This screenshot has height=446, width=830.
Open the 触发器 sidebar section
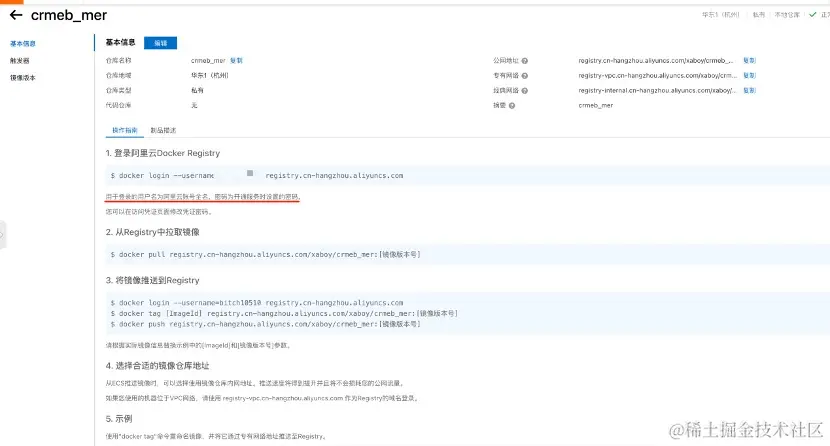(x=20, y=60)
